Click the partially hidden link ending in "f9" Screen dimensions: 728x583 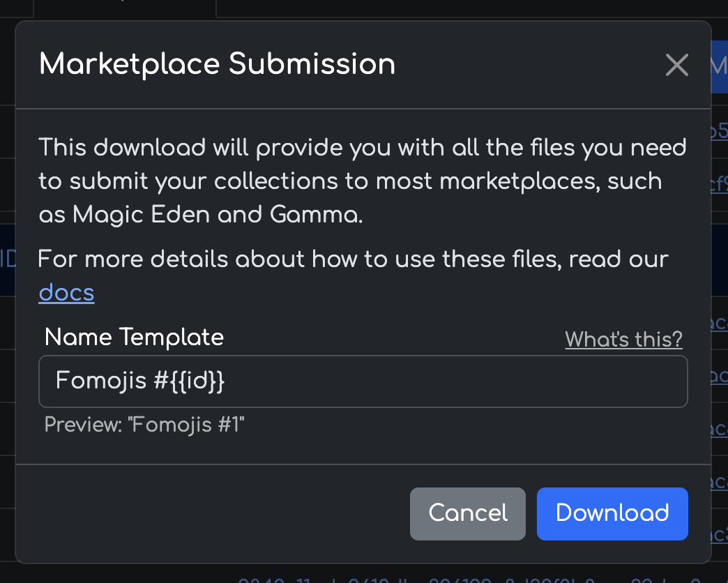tap(720, 185)
